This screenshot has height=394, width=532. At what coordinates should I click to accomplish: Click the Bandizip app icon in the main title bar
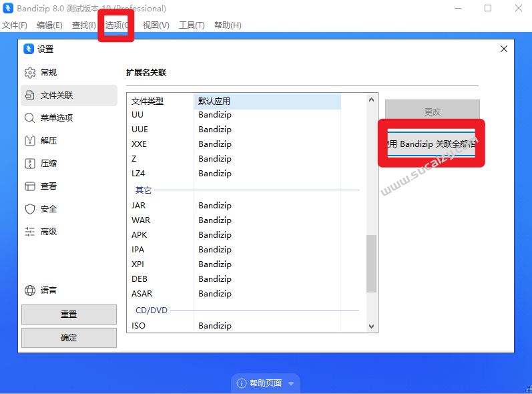click(8, 8)
